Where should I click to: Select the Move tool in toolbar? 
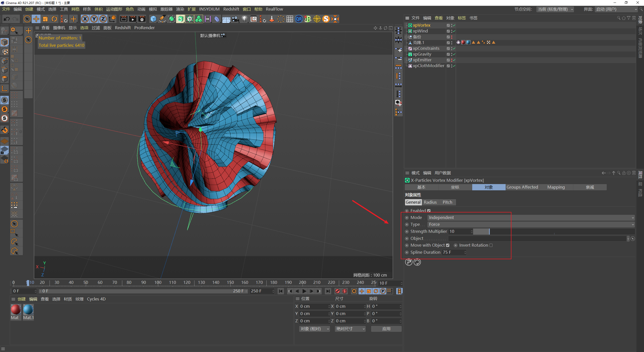[36, 19]
